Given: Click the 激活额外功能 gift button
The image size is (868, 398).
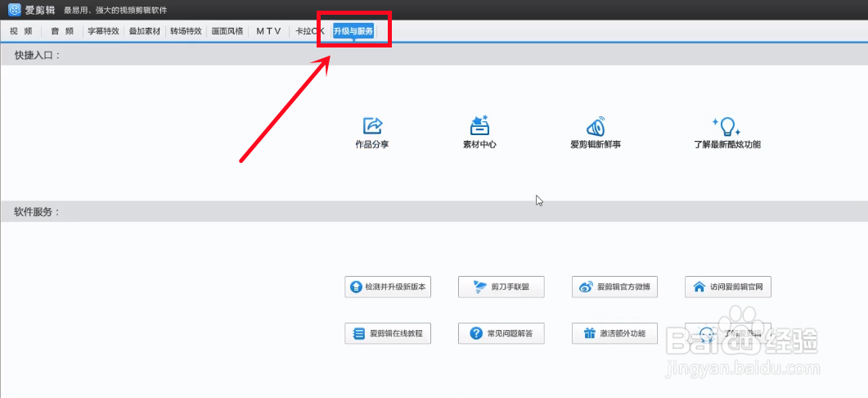Looking at the screenshot, I should tap(614, 333).
